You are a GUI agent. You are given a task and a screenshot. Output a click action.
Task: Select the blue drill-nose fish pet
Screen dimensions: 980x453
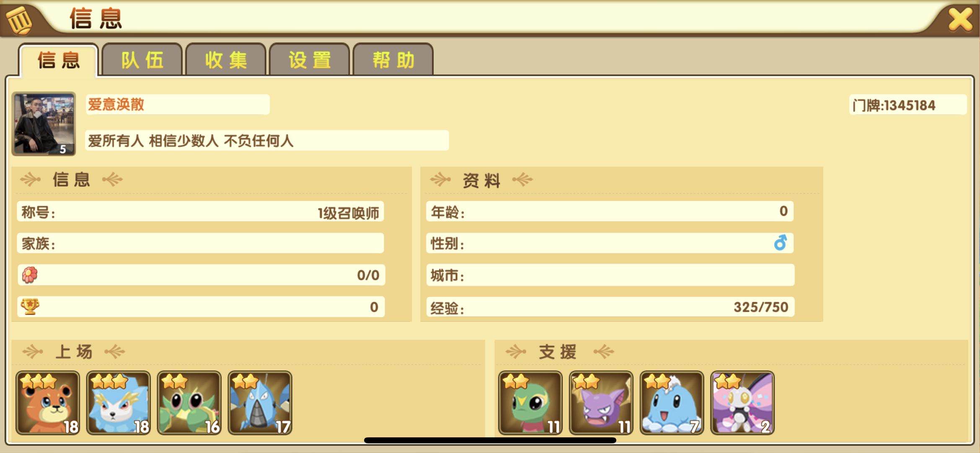260,403
